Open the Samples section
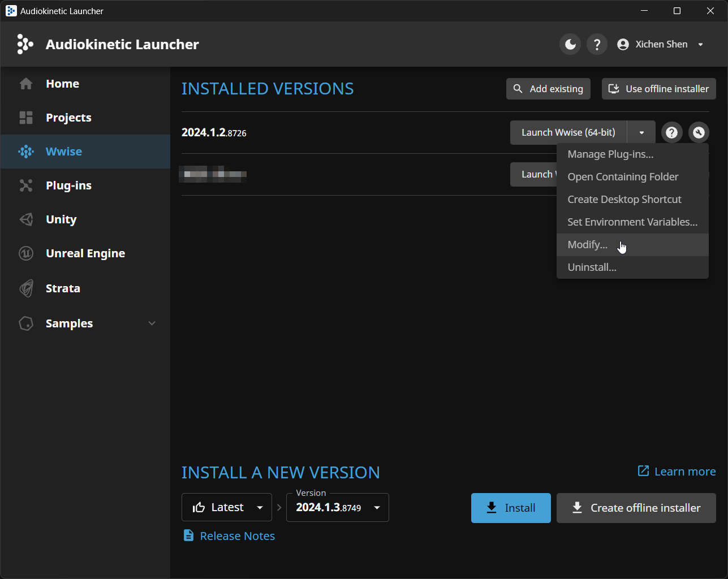This screenshot has height=579, width=728. click(85, 323)
